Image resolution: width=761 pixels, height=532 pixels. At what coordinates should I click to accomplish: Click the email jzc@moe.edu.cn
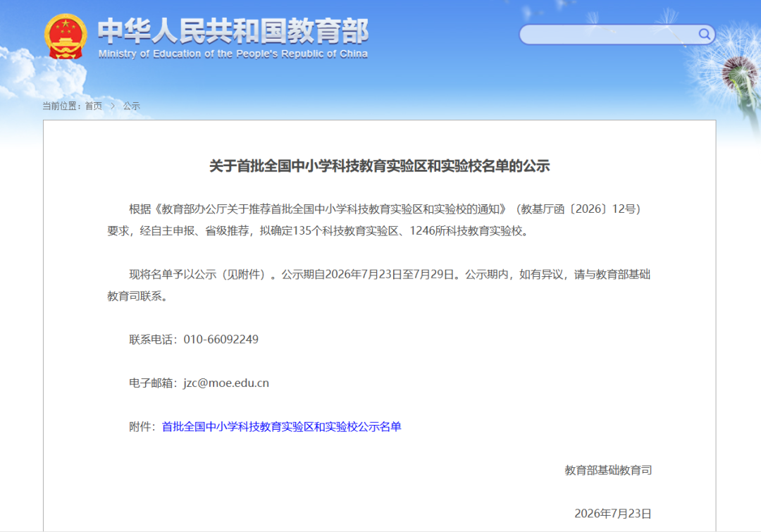[x=226, y=383]
